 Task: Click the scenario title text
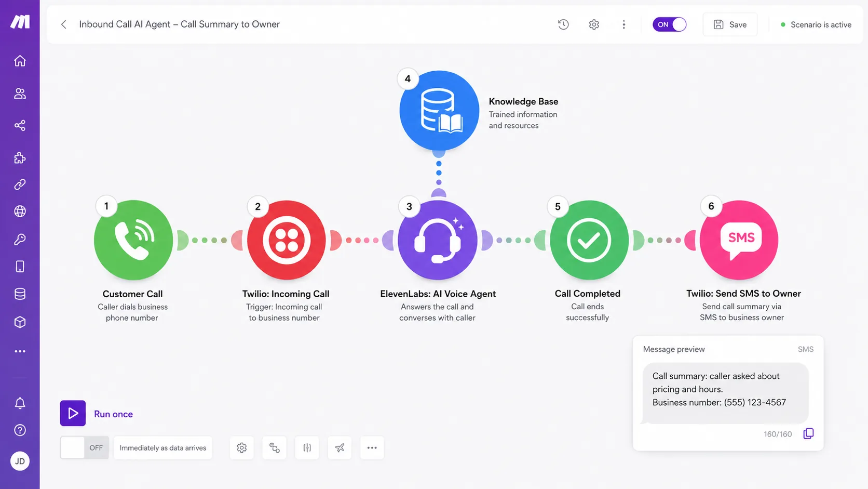click(x=179, y=24)
